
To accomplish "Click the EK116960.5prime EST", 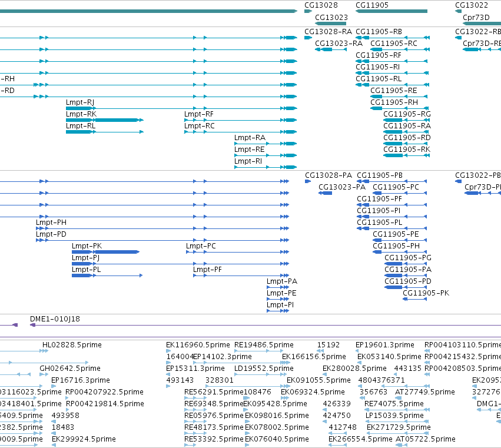I will (x=168, y=351).
